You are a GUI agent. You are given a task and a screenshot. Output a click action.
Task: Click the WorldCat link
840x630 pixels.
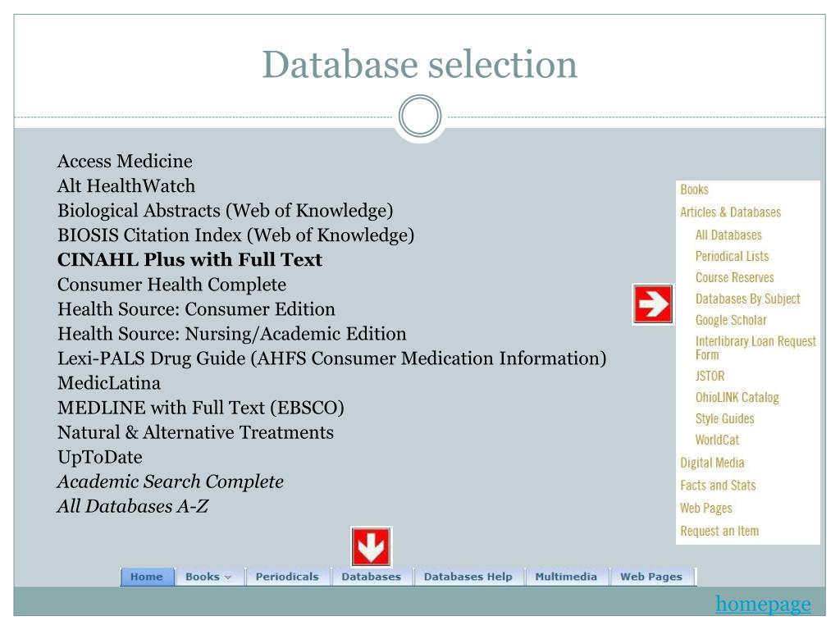[717, 440]
